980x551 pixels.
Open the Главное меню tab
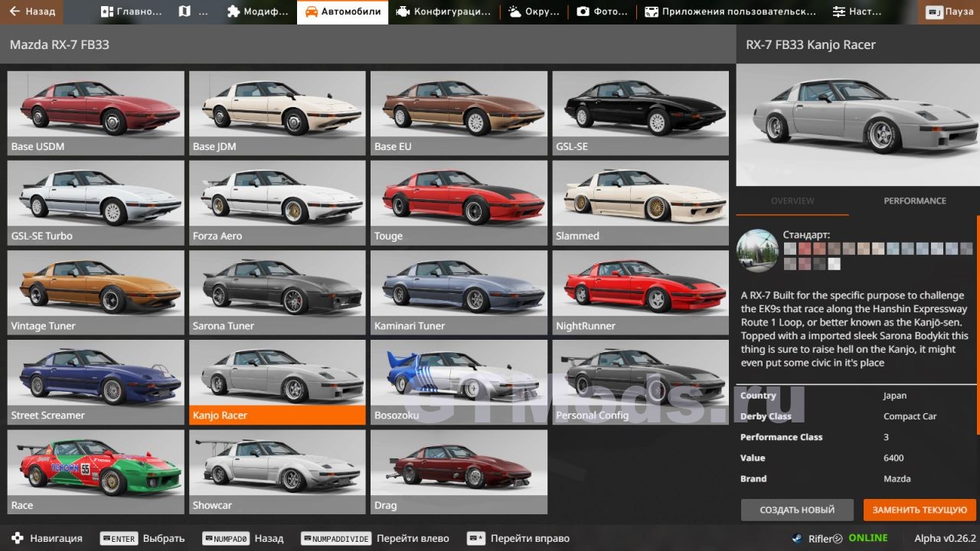point(131,11)
